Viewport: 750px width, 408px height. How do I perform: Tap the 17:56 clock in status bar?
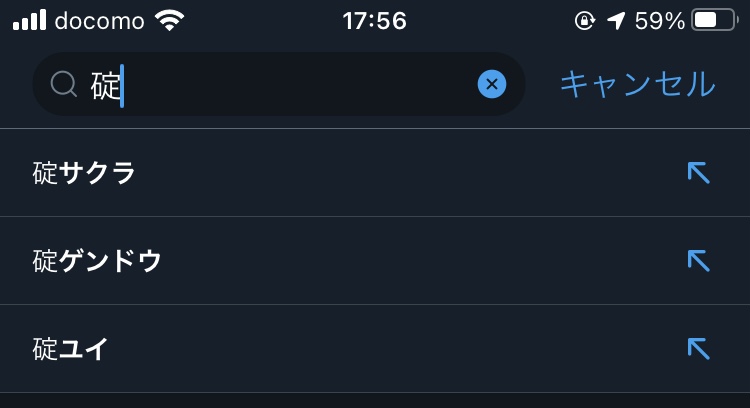[x=375, y=20]
